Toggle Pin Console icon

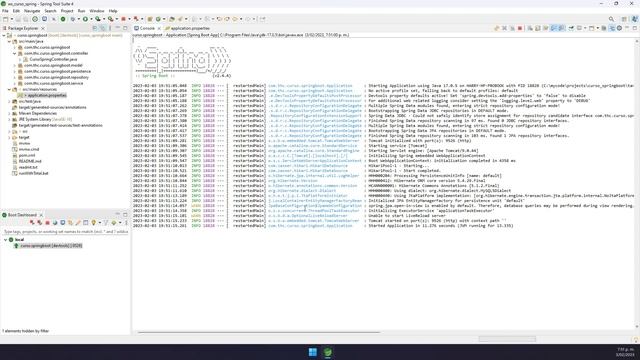tap(571, 28)
